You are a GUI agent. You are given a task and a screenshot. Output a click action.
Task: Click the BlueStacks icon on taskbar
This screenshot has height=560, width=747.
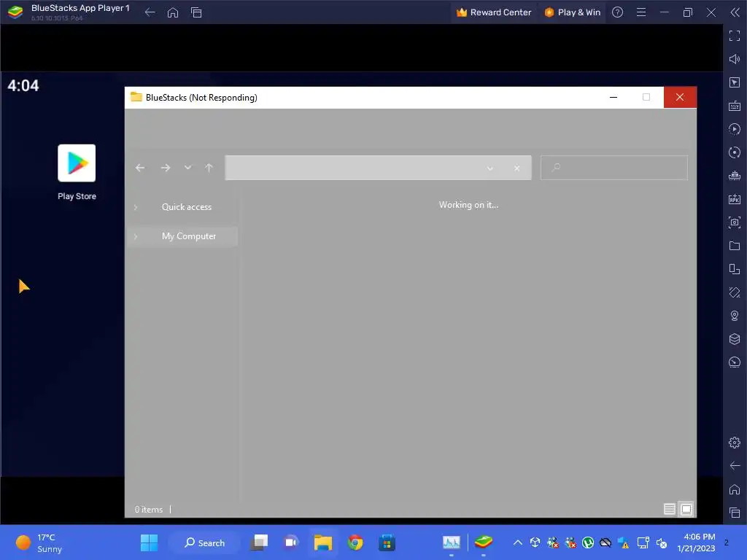point(483,542)
